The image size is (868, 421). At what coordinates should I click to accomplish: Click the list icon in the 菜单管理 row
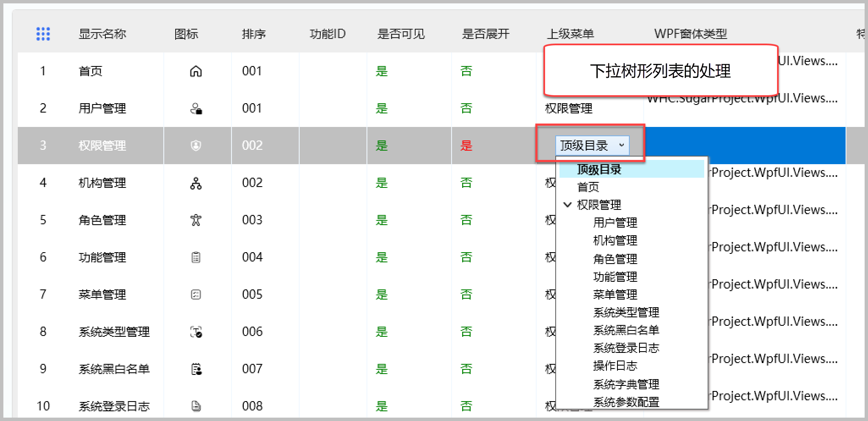(196, 294)
